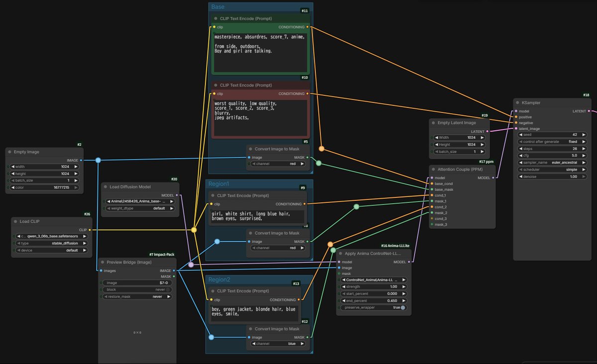Image resolution: width=597 pixels, height=364 pixels.
Task: Click the seed 42 value field
Action: [x=553, y=134]
